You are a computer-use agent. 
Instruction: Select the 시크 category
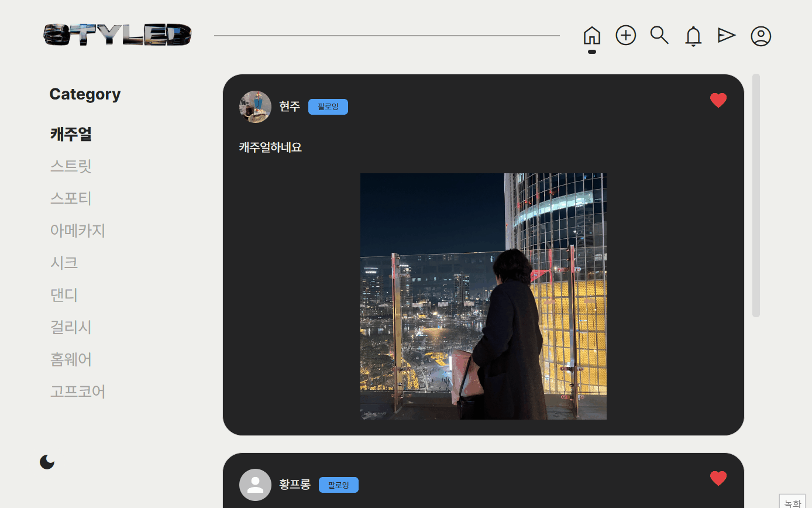[x=64, y=263]
